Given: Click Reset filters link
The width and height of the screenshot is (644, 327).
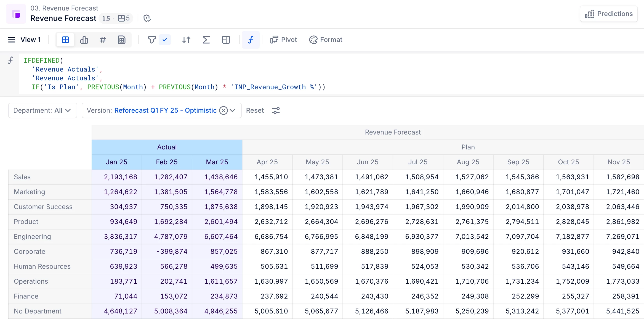Looking at the screenshot, I should point(255,110).
